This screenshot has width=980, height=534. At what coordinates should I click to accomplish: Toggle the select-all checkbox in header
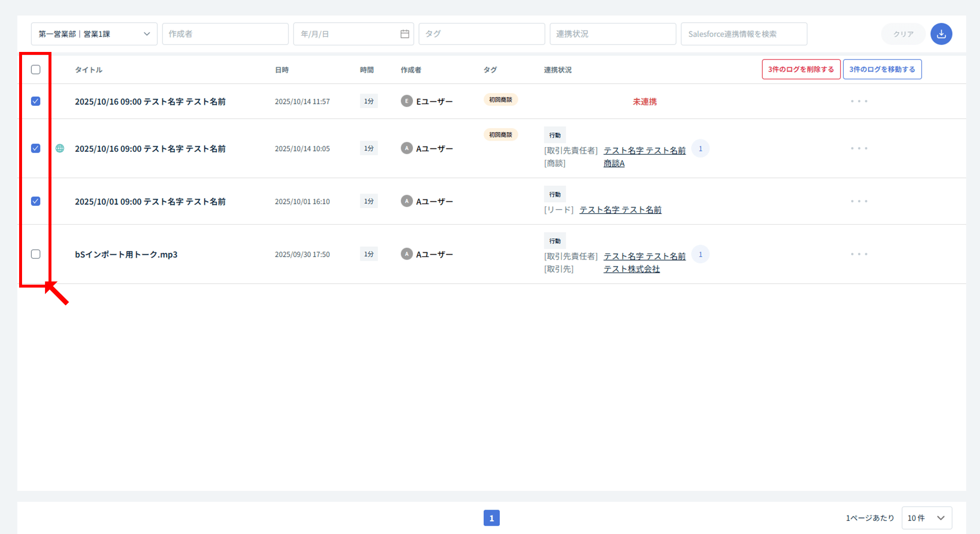[x=36, y=70]
